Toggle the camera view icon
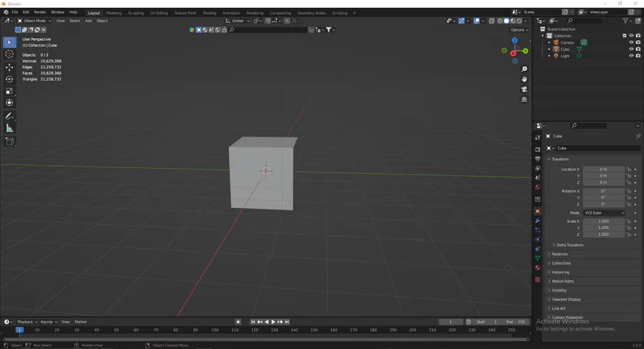Screen dimensions: 644x349 [x=524, y=89]
